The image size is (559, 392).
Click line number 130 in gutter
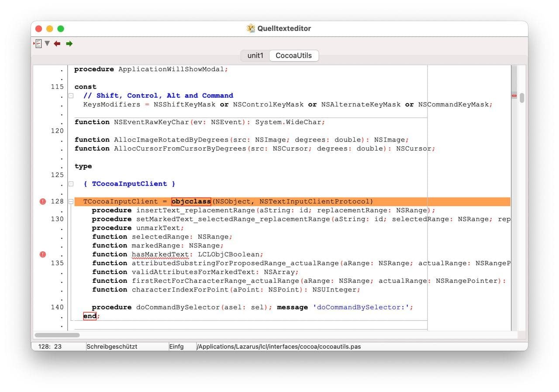tap(57, 219)
